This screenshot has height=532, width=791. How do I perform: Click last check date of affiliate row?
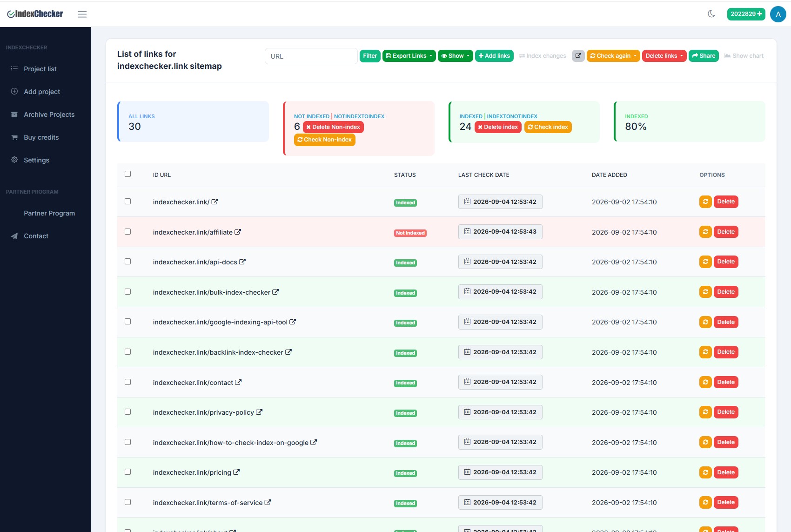[x=500, y=232]
